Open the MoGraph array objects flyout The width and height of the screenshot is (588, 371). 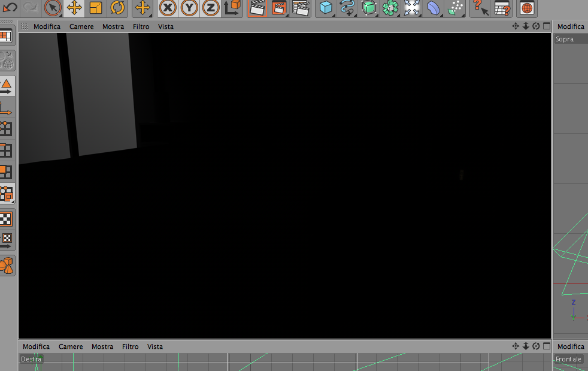tap(390, 8)
